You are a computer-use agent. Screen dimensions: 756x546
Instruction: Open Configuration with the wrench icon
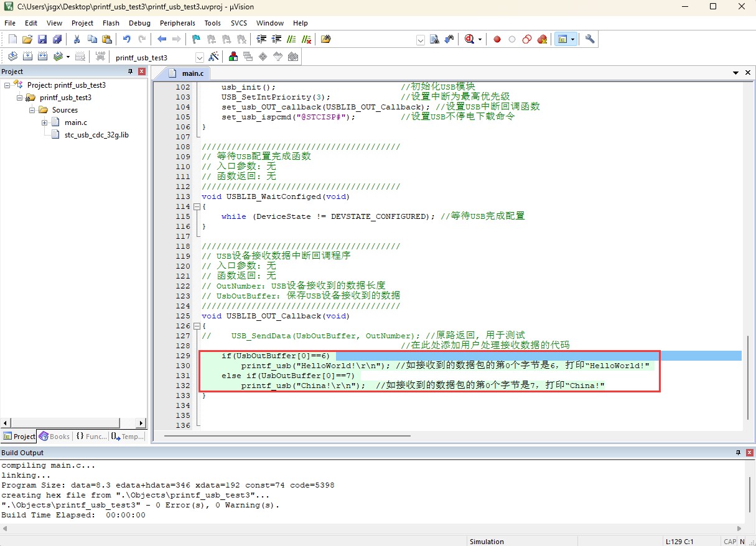tap(590, 39)
